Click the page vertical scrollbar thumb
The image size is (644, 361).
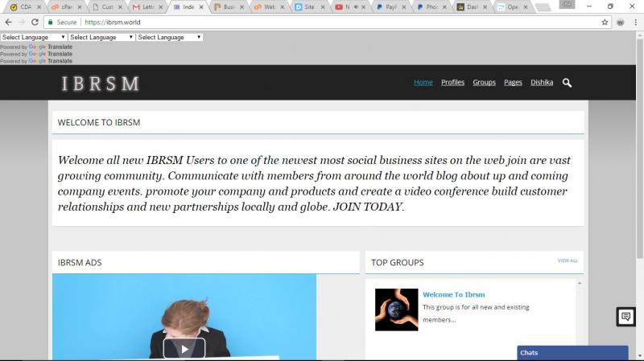(x=639, y=150)
